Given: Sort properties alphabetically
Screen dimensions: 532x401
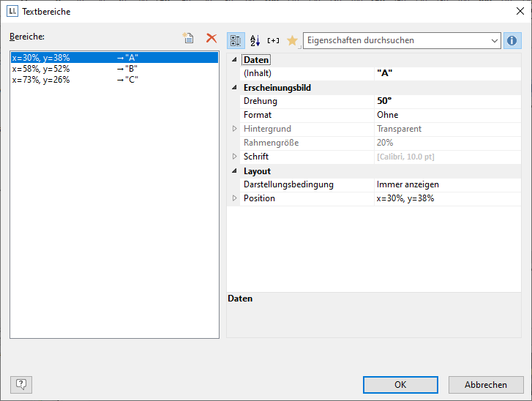Looking at the screenshot, I should [255, 41].
